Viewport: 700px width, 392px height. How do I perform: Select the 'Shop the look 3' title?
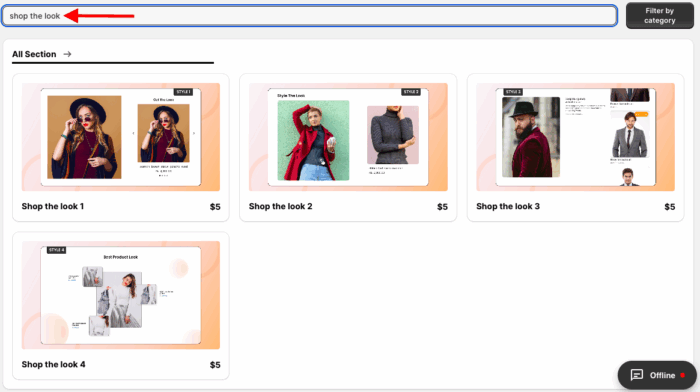[508, 206]
